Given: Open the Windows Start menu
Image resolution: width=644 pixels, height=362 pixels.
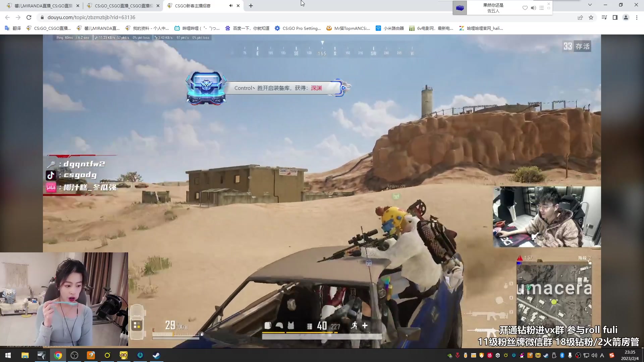Looking at the screenshot, I should point(8,355).
